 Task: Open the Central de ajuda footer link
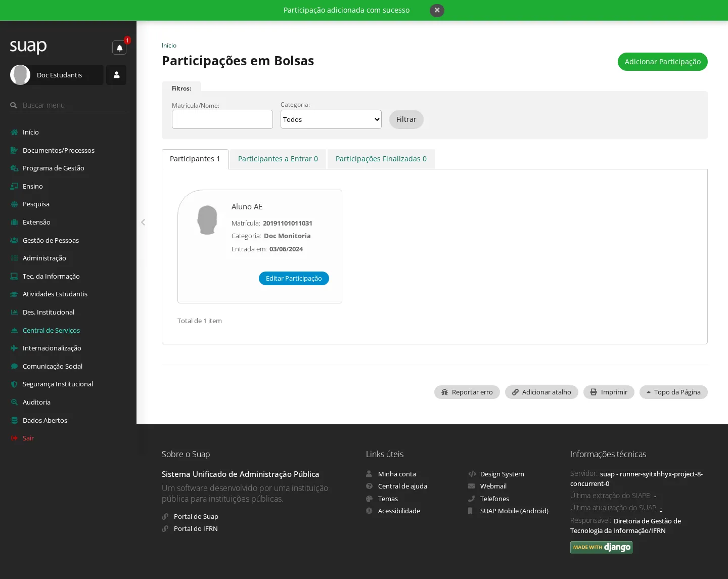[402, 486]
